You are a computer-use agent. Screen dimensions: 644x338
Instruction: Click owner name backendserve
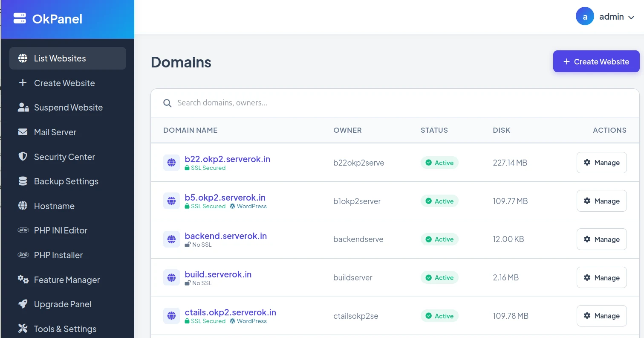(x=358, y=239)
